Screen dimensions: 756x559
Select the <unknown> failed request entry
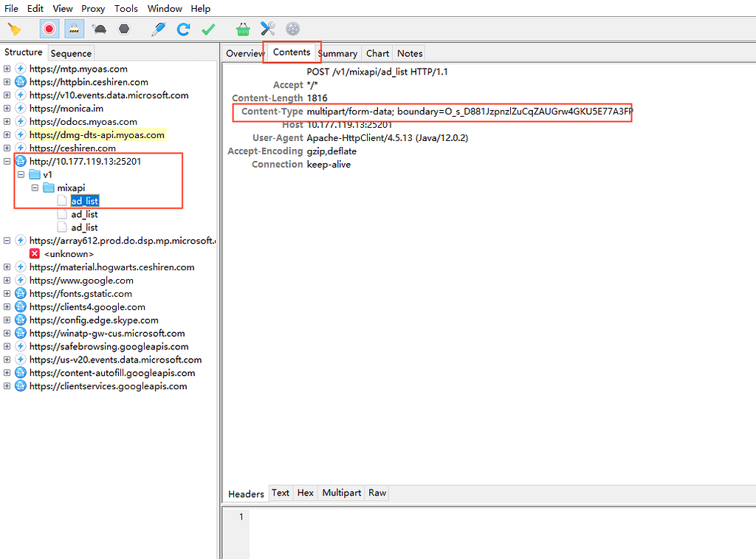click(69, 254)
